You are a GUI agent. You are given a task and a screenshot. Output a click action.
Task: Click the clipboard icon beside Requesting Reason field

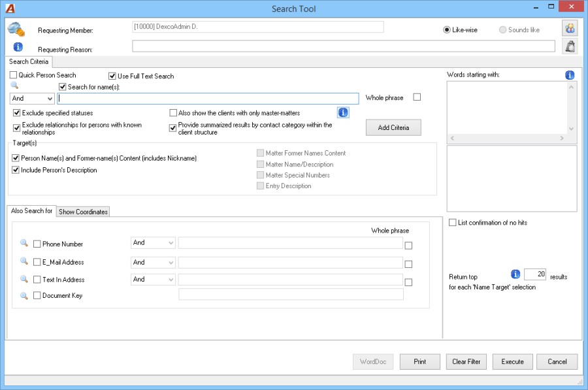[x=570, y=46]
